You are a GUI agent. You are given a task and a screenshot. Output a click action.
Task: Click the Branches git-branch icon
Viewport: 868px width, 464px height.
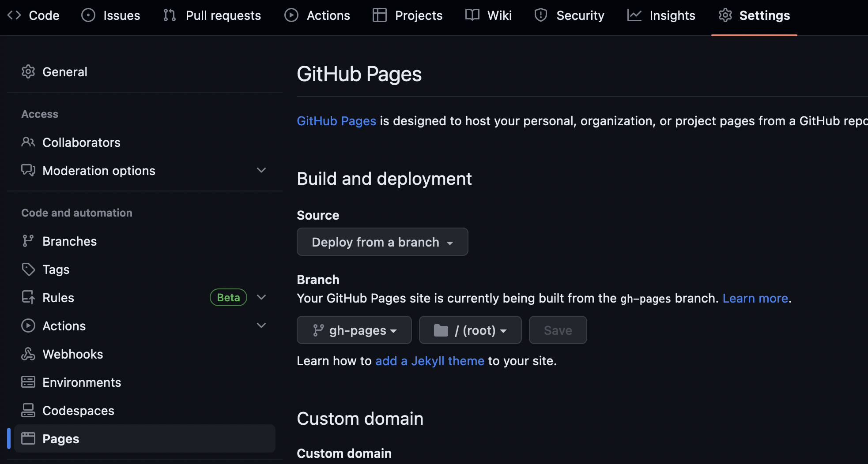coord(28,241)
